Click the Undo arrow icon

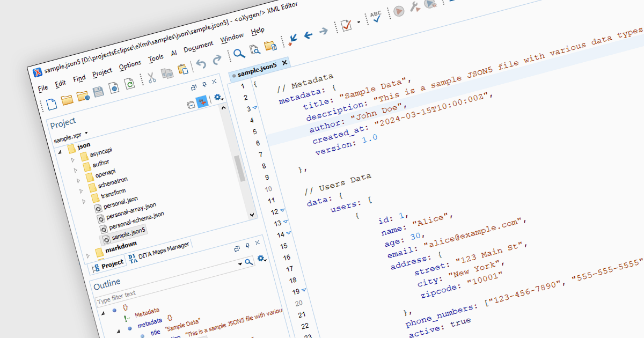pos(201,64)
